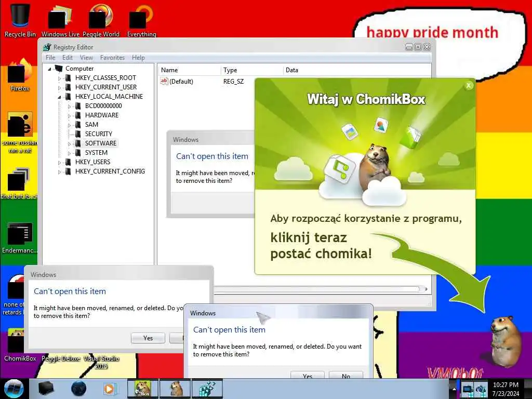This screenshot has height=399, width=532.
Task: Switch to the second hamster taskbar button
Action: point(176,389)
